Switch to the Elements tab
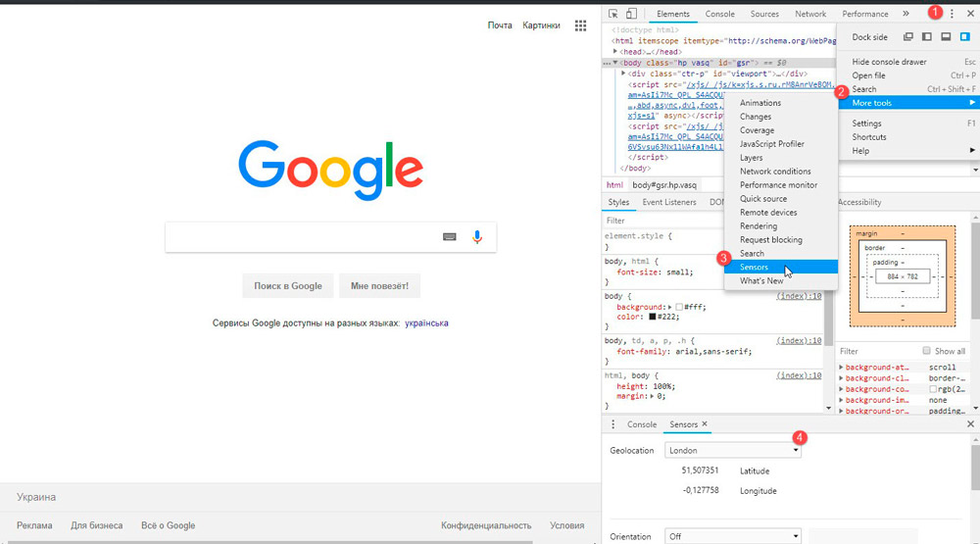The height and width of the screenshot is (544, 980). [x=673, y=14]
